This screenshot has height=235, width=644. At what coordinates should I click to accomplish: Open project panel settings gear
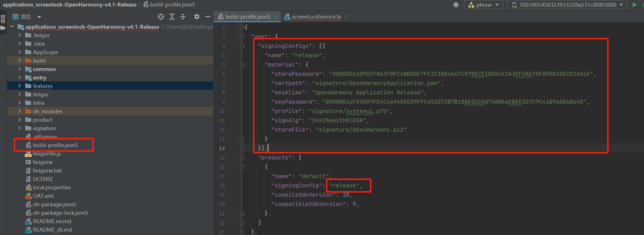coord(197,17)
